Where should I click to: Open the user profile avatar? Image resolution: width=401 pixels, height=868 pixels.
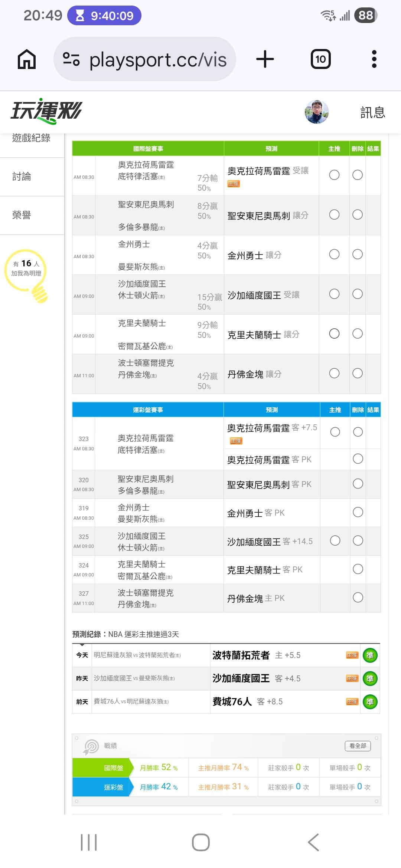pyautogui.click(x=317, y=112)
